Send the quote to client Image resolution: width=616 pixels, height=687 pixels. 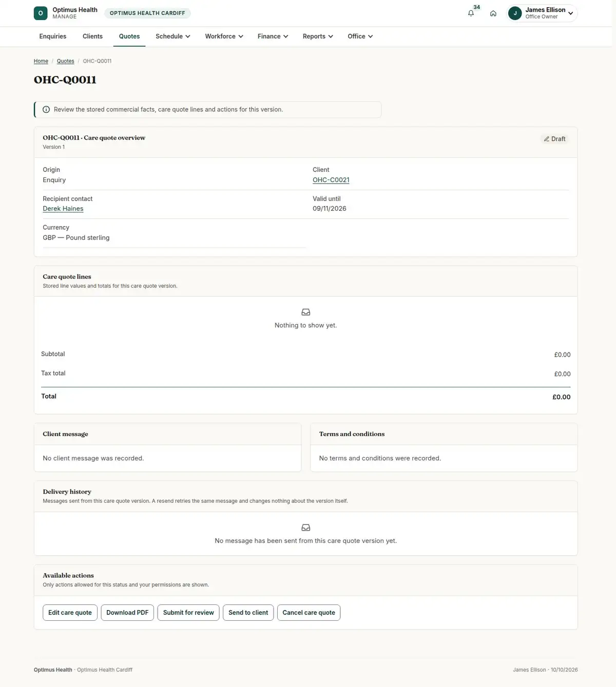click(248, 613)
